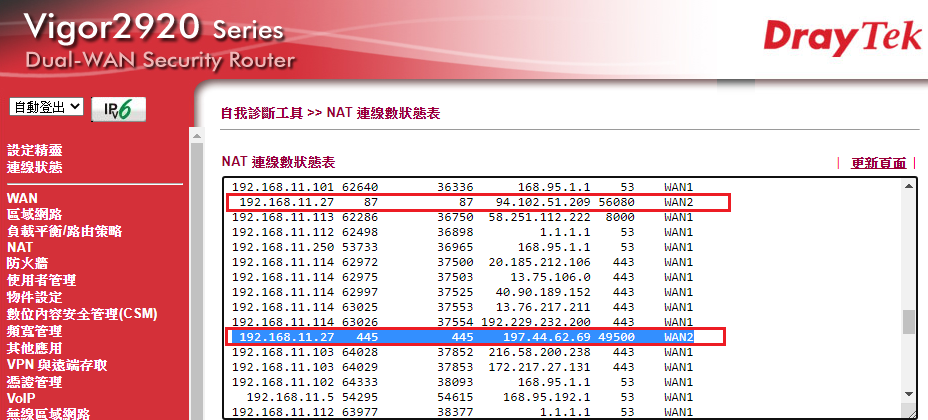The image size is (928, 420).
Task: Expand the WAN menu
Action: (x=22, y=198)
